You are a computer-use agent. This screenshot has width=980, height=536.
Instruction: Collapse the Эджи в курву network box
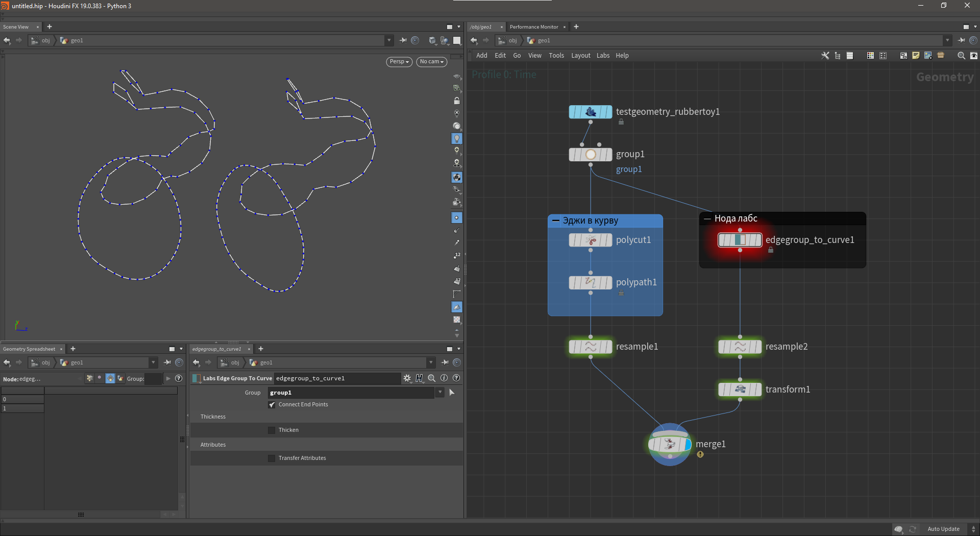point(556,221)
